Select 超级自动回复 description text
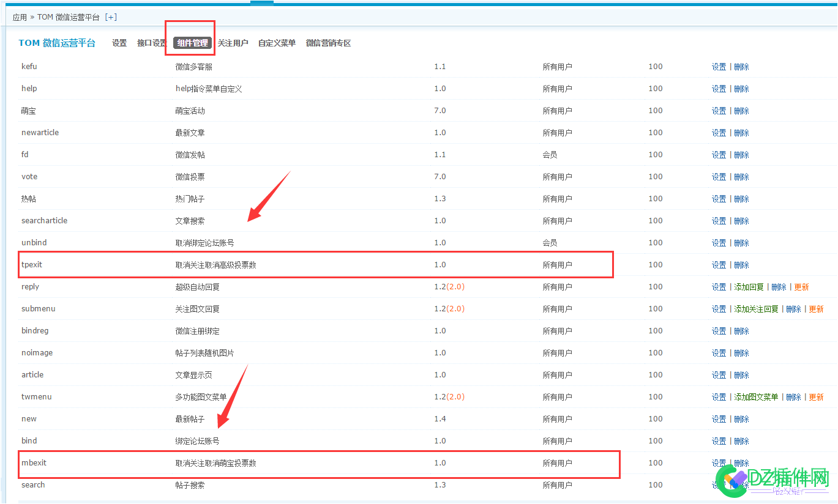The width and height of the screenshot is (838, 504). [x=197, y=287]
